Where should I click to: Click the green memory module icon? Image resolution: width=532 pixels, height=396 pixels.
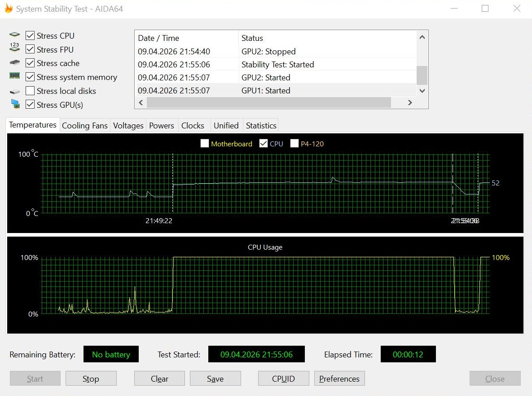coord(14,76)
